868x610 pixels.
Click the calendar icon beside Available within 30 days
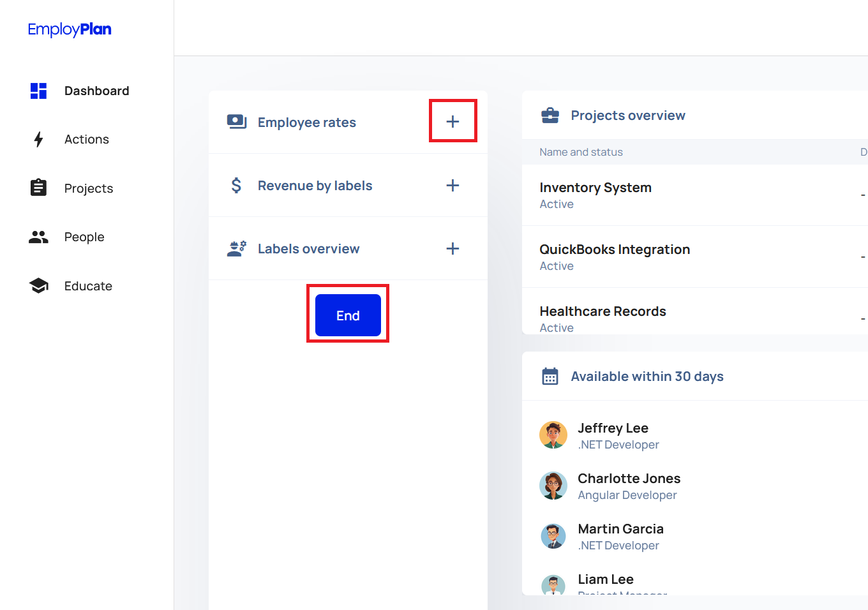(550, 376)
